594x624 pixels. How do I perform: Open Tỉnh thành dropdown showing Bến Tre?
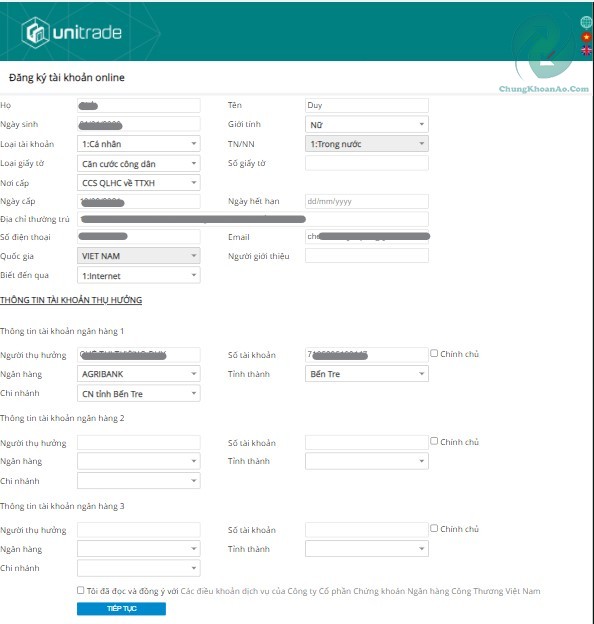pos(367,374)
